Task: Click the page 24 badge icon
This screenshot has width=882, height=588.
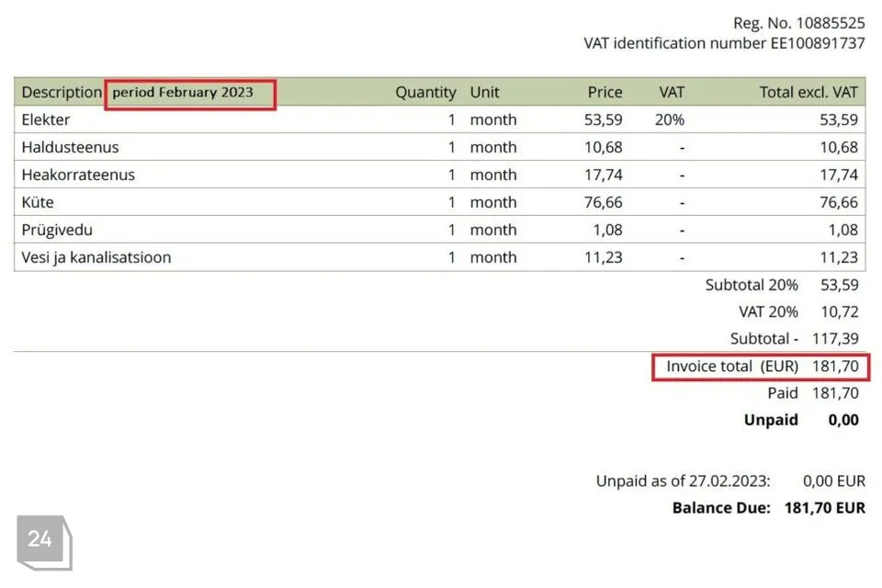Action: pos(41,540)
